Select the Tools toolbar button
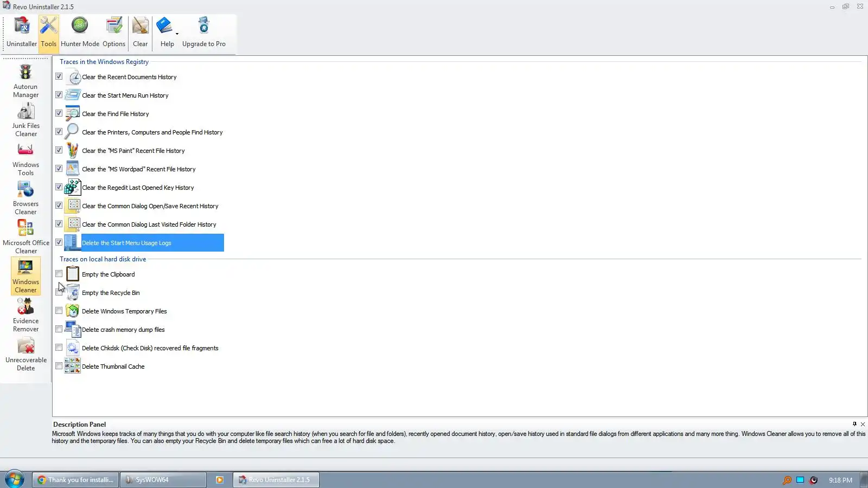 pos(48,33)
